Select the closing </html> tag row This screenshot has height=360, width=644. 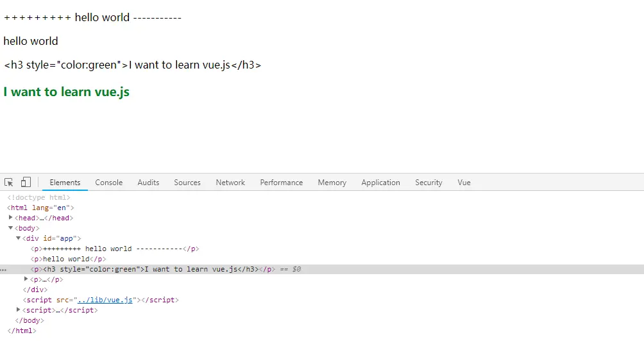tap(22, 331)
